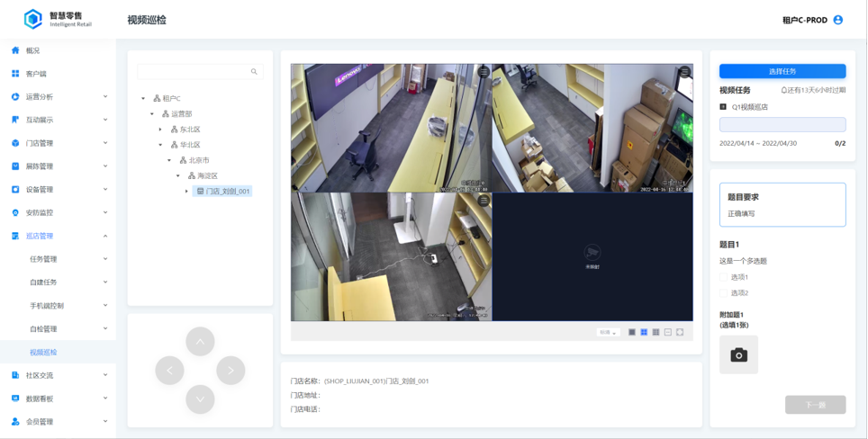The height and width of the screenshot is (439, 868).
Task: Select the top-left Lenovo screen camera feed
Action: coord(392,128)
